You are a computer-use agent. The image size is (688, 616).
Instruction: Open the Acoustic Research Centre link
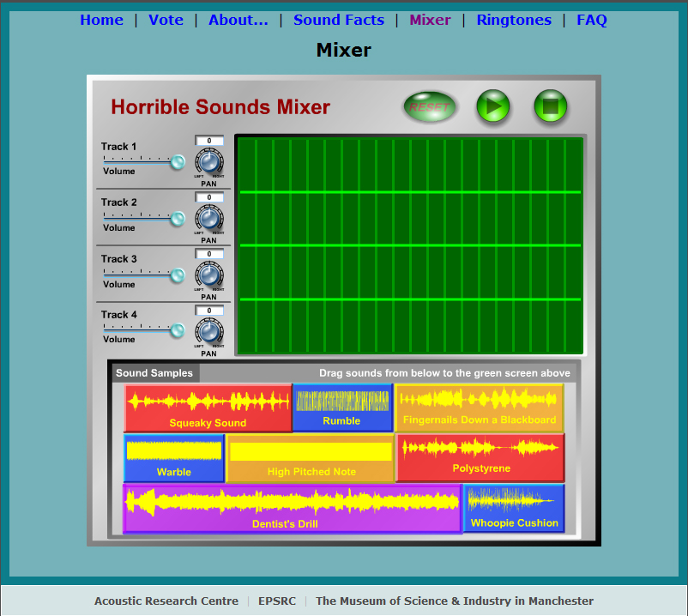166,601
